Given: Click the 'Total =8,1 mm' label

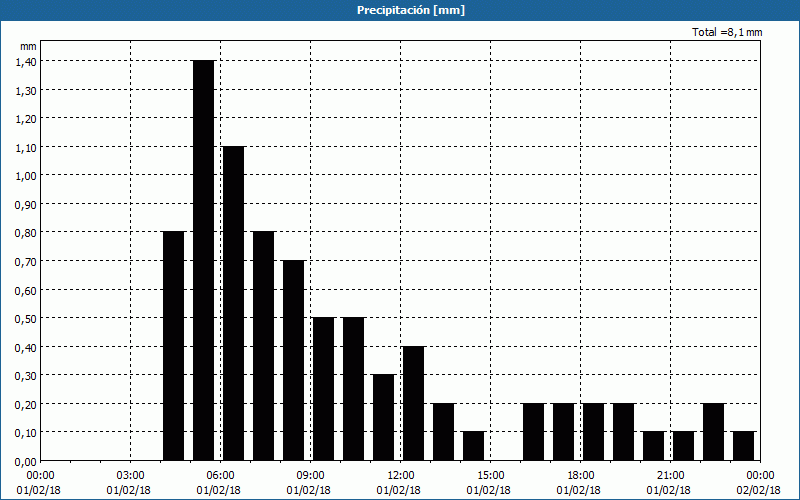Looking at the screenshot, I should [727, 32].
